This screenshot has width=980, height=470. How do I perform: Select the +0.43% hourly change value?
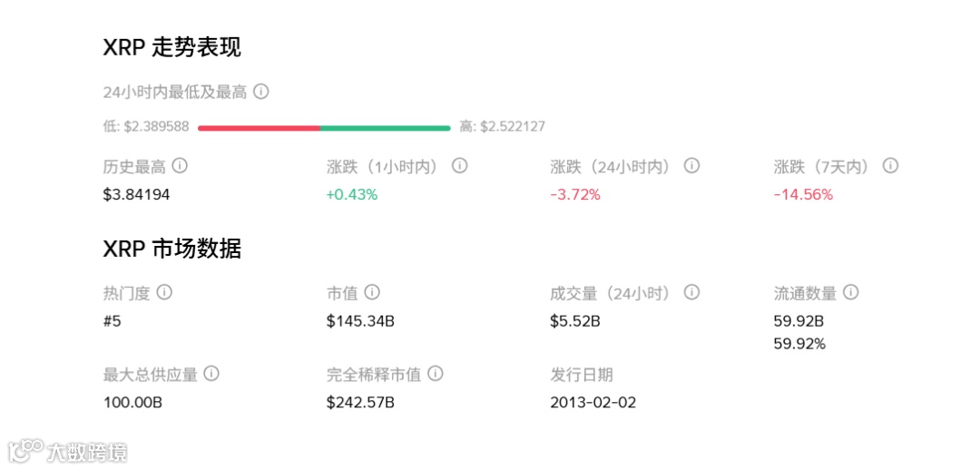coord(352,194)
